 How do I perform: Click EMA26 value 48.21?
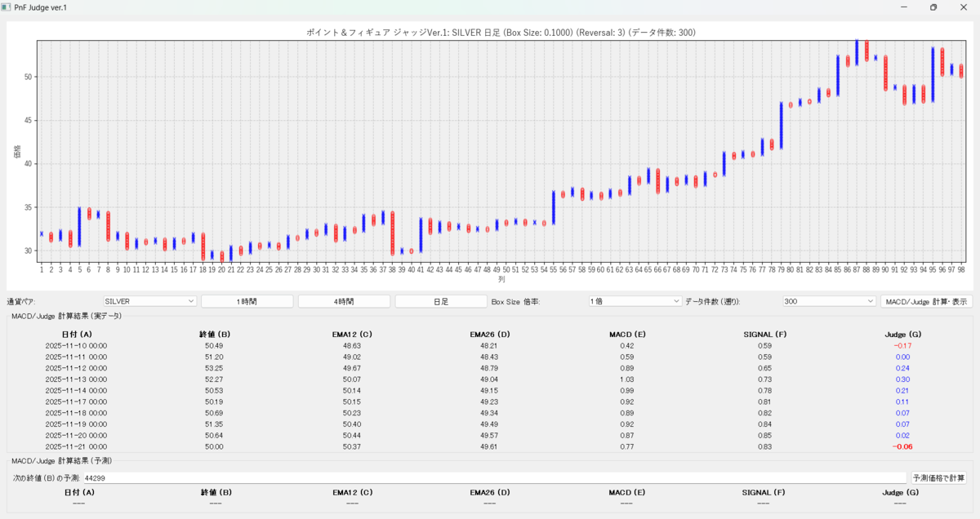click(x=490, y=346)
